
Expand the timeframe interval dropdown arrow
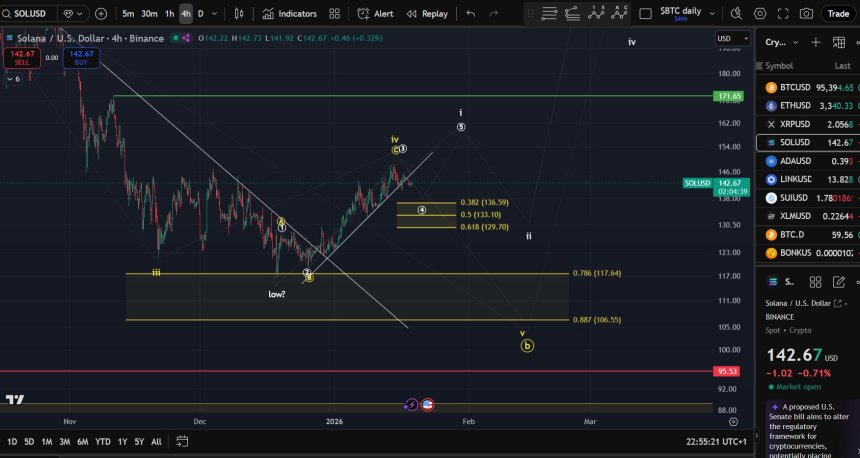click(214, 14)
